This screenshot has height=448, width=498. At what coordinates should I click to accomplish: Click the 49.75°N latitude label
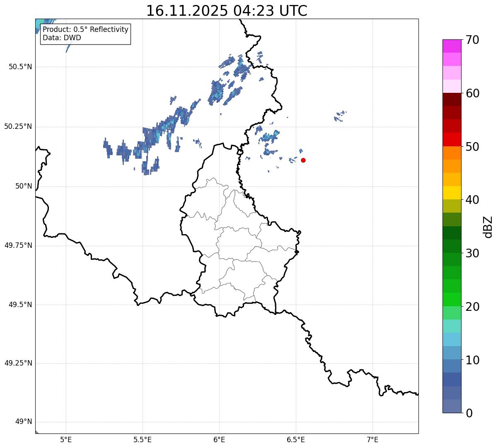coord(18,245)
